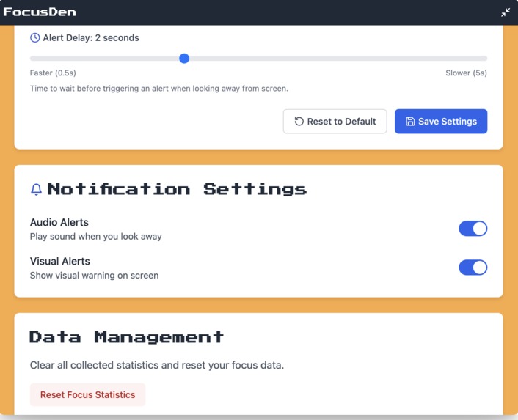Screen dimensions: 518x420
Task: Click the 'Faster (0.5s)' slider label
Action: click(x=53, y=73)
